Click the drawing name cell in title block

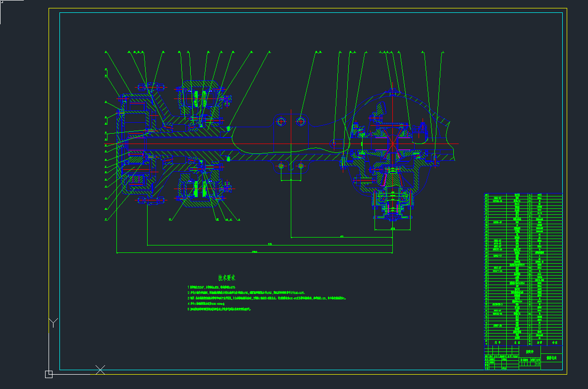coord(551,357)
